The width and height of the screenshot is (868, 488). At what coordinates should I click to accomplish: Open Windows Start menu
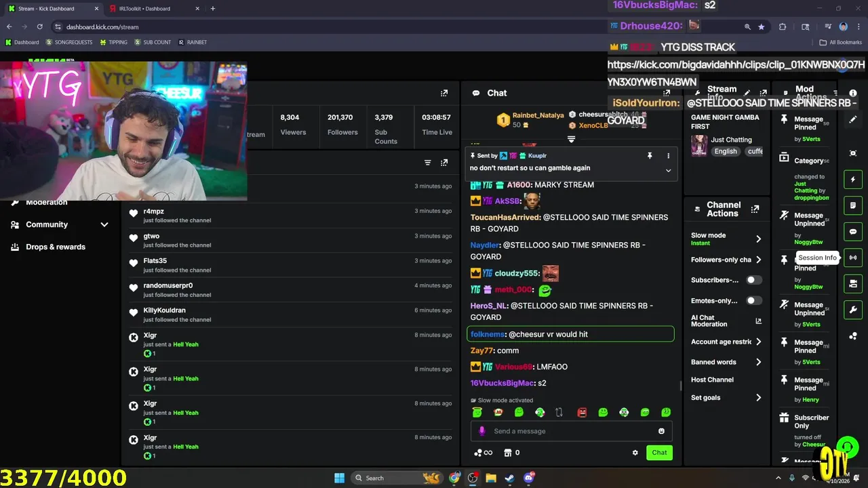coord(339,478)
